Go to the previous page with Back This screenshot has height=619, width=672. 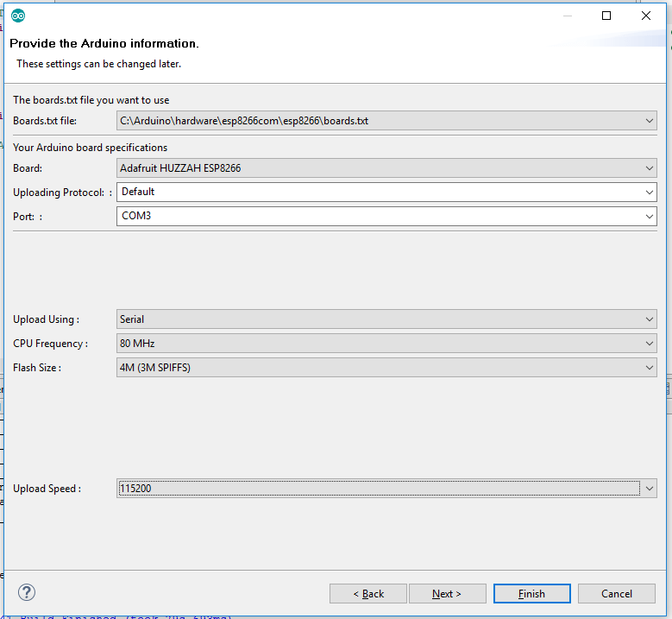[367, 594]
